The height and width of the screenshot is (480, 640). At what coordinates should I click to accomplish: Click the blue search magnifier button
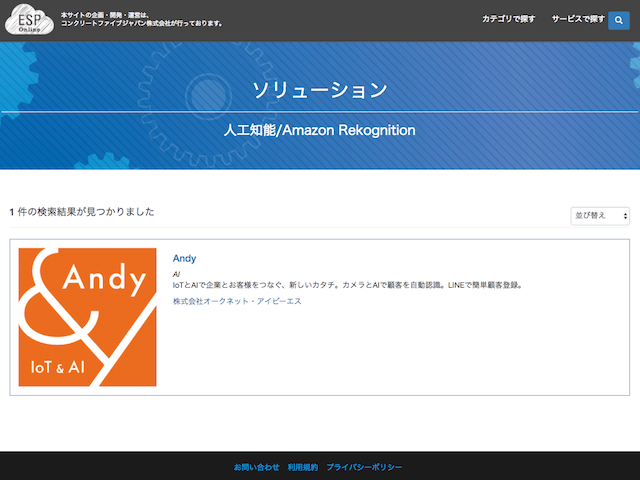[x=619, y=20]
